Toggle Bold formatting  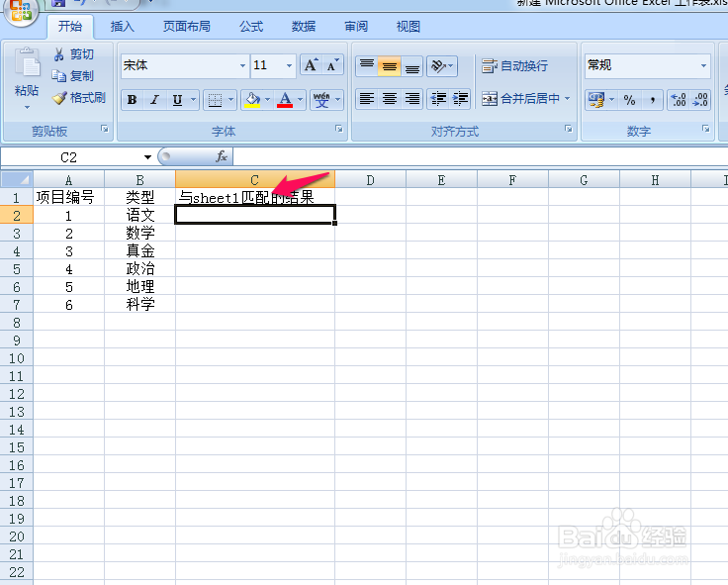[132, 100]
